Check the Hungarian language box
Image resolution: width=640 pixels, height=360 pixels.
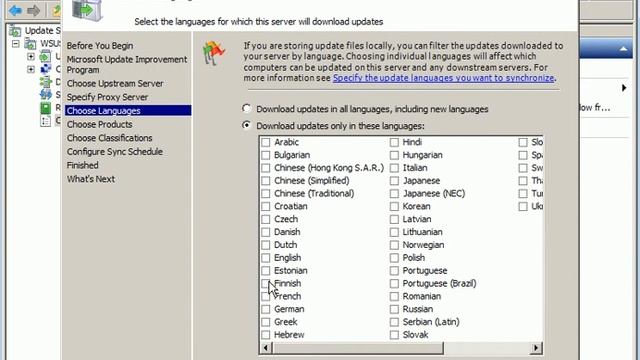[394, 155]
